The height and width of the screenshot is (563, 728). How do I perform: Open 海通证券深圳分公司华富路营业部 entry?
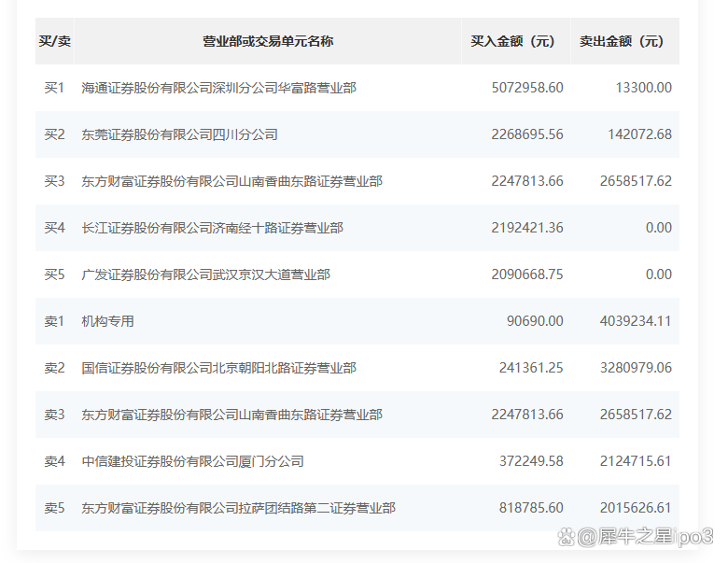click(x=218, y=88)
